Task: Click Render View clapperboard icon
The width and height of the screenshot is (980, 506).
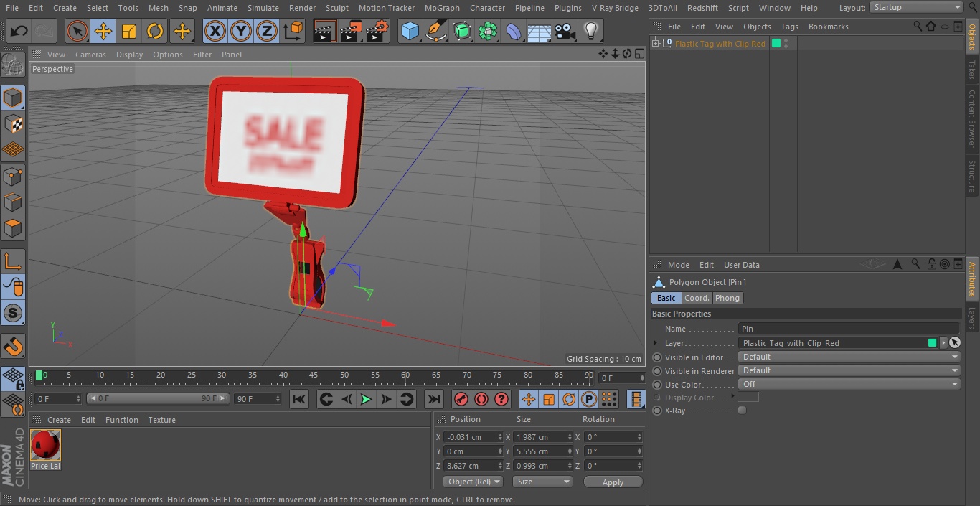Action: point(325,31)
